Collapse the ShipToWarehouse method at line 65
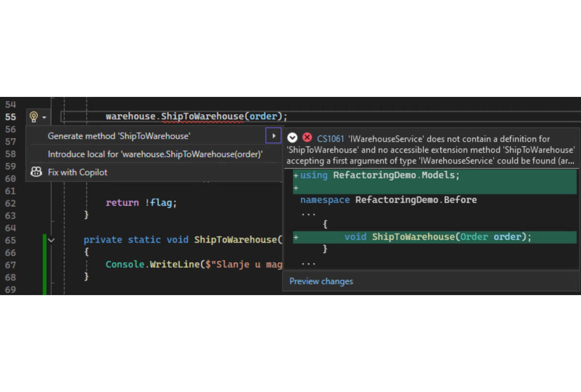The height and width of the screenshot is (392, 581). coord(52,240)
